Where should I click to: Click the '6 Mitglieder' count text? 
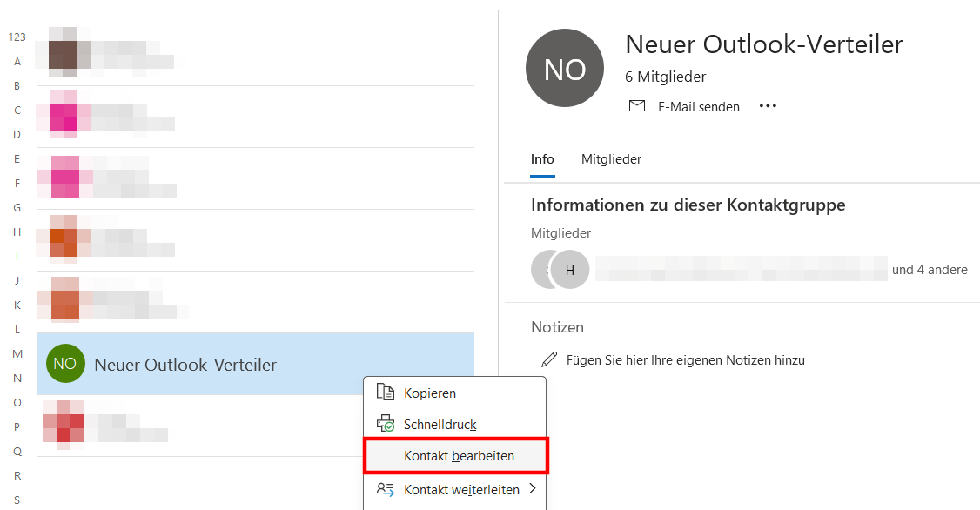[665, 77]
